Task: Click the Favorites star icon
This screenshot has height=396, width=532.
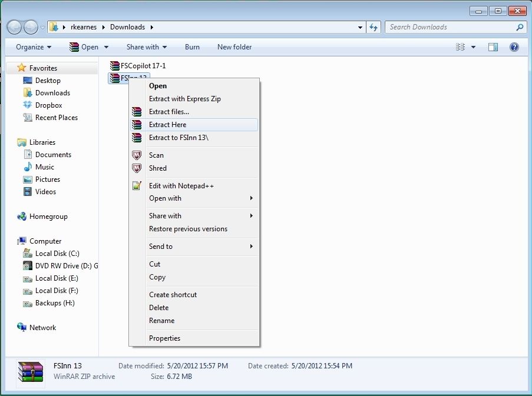Action: (x=21, y=68)
